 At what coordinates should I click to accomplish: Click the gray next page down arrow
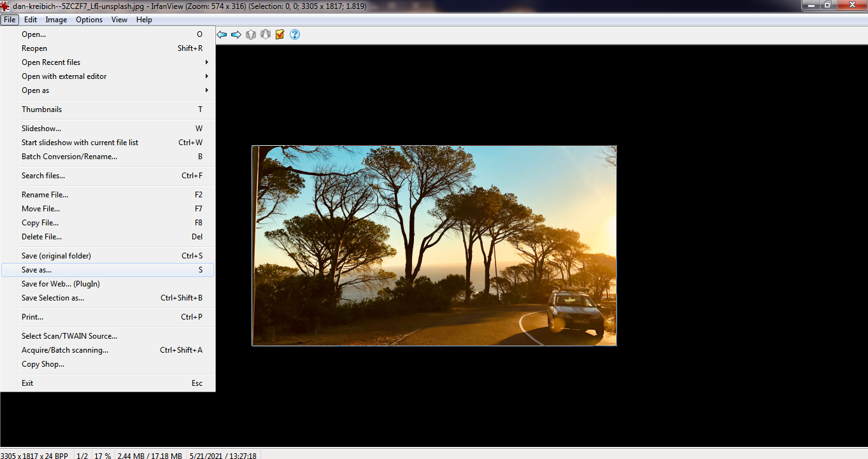pos(266,34)
